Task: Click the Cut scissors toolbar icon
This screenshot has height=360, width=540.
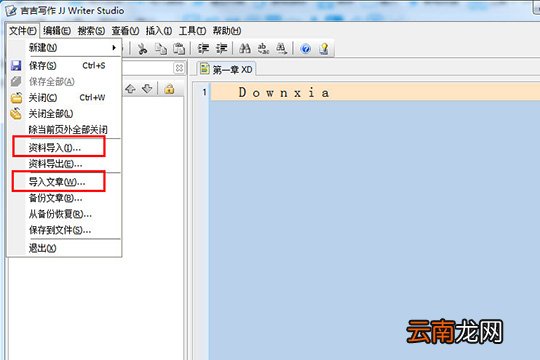Action: pyautogui.click(x=142, y=49)
